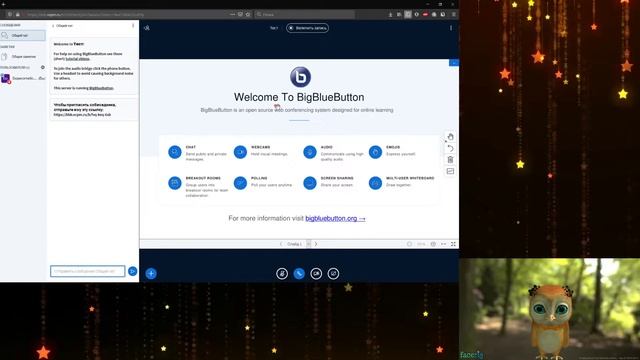Toggle multi-user whiteboard mode
Viewport: 640px width, 360px height.
point(450,171)
